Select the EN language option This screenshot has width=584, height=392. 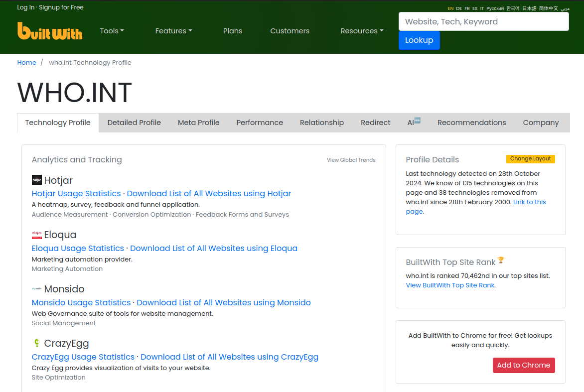450,8
